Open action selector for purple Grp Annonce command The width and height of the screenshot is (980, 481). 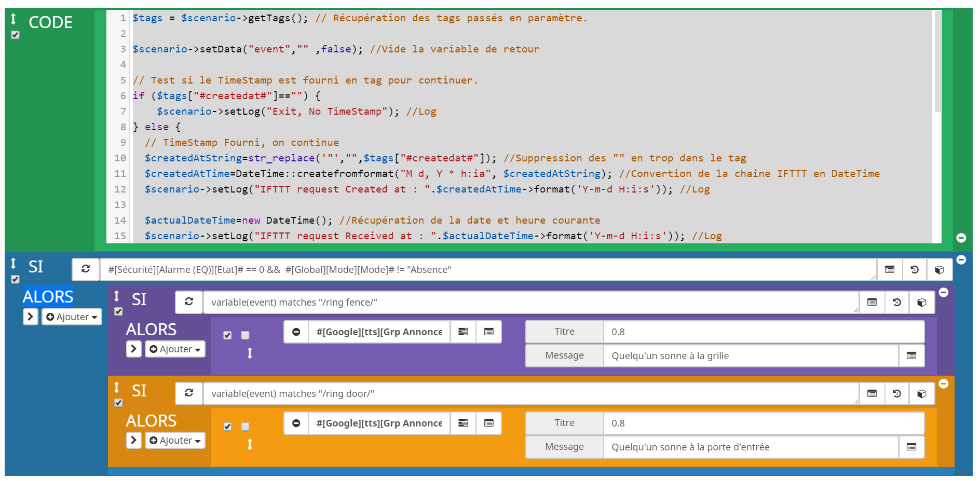[x=464, y=332]
